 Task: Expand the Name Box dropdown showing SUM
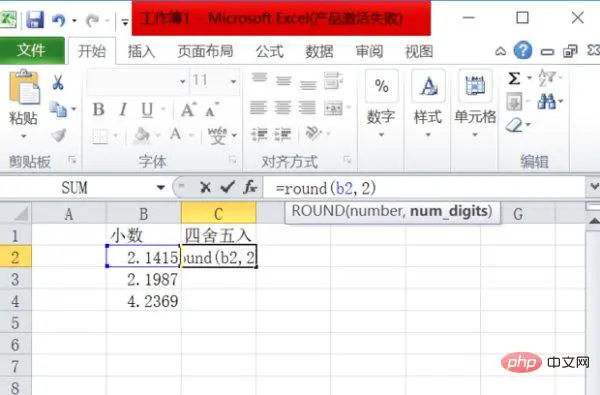click(x=161, y=188)
